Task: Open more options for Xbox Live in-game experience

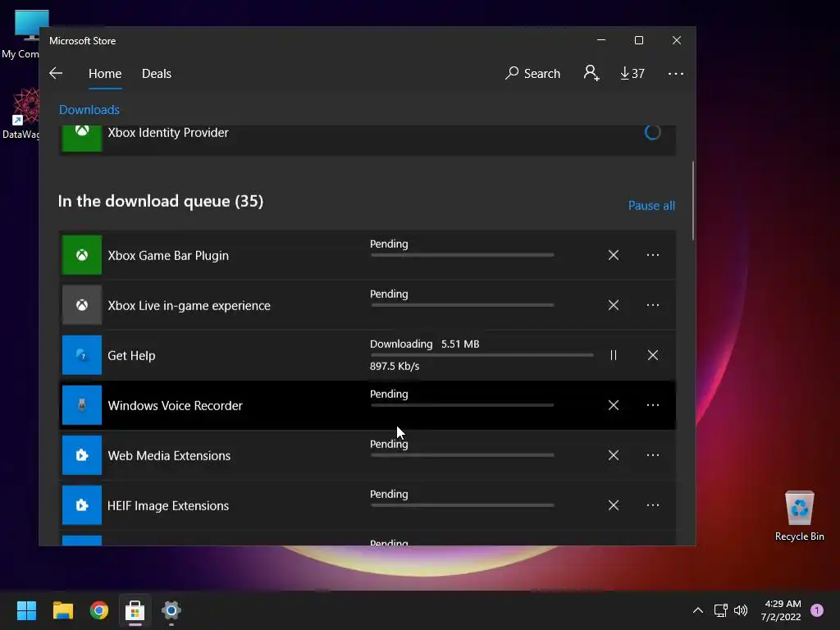Action: [652, 305]
